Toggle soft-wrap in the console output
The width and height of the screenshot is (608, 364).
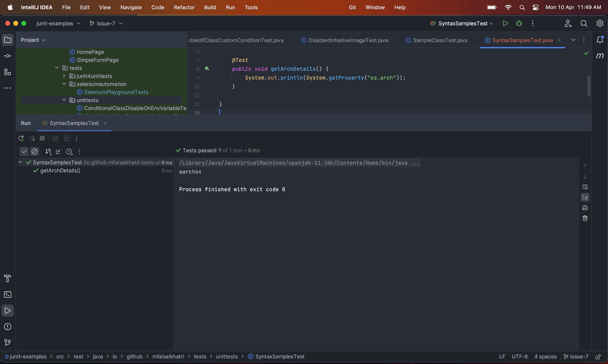coord(585,187)
